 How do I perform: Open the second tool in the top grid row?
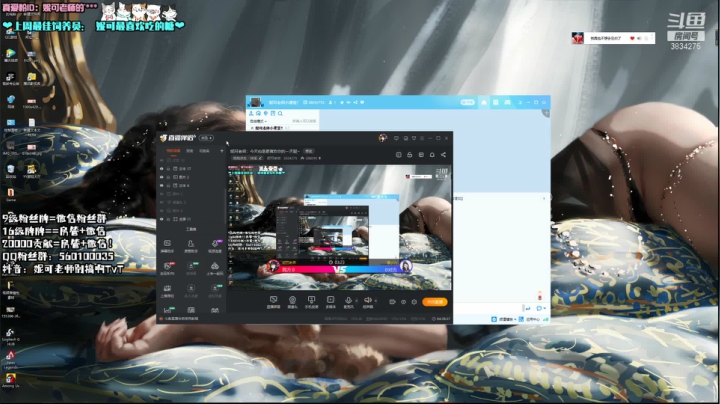click(x=191, y=243)
